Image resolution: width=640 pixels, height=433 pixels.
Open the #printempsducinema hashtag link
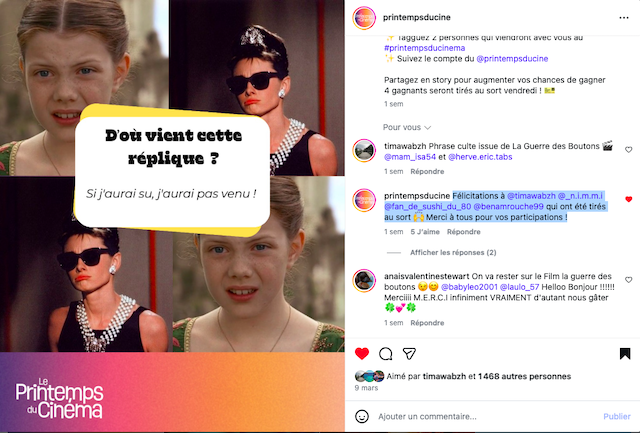point(424,48)
